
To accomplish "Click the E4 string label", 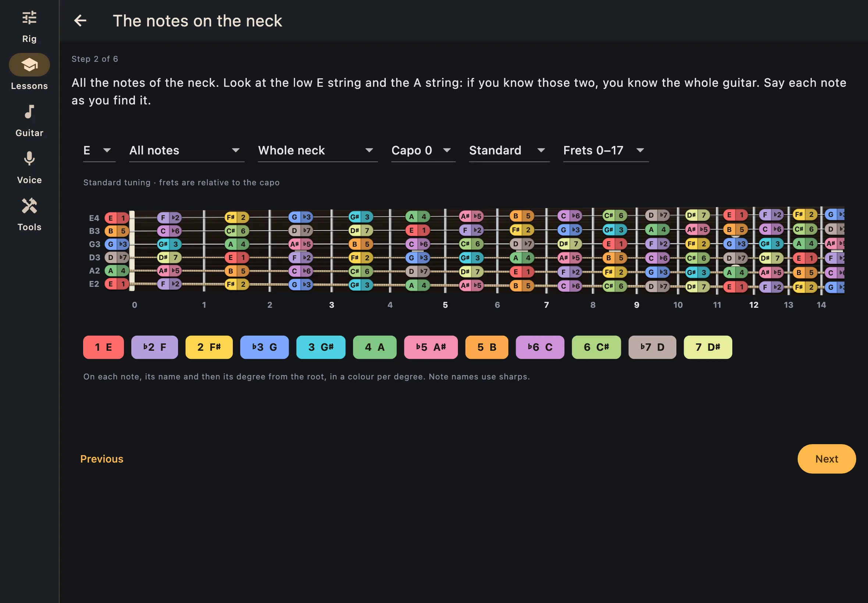I will point(94,218).
